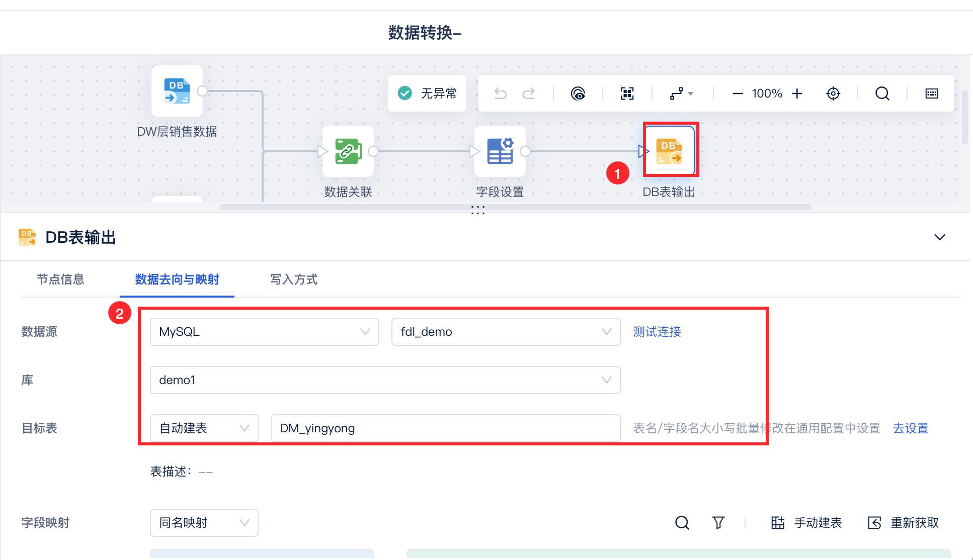Click the 去设置 link

point(911,428)
